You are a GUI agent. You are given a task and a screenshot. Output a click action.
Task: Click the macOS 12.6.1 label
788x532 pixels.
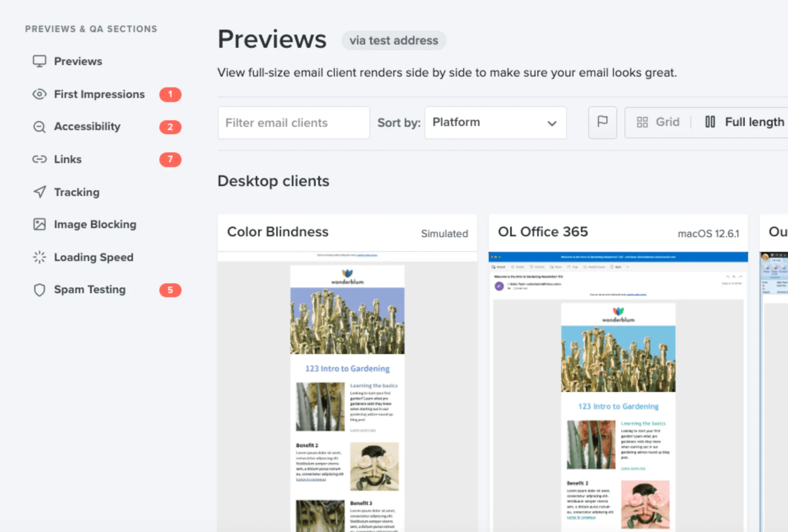coord(708,233)
